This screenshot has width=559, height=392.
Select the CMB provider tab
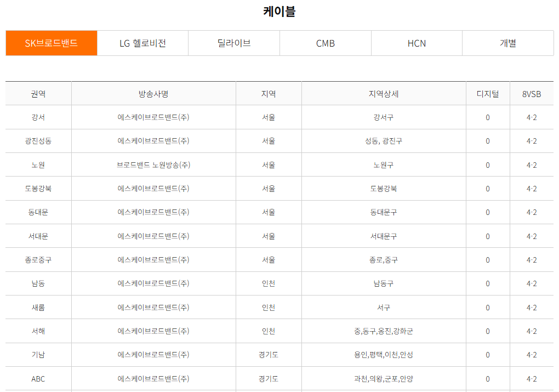click(325, 42)
